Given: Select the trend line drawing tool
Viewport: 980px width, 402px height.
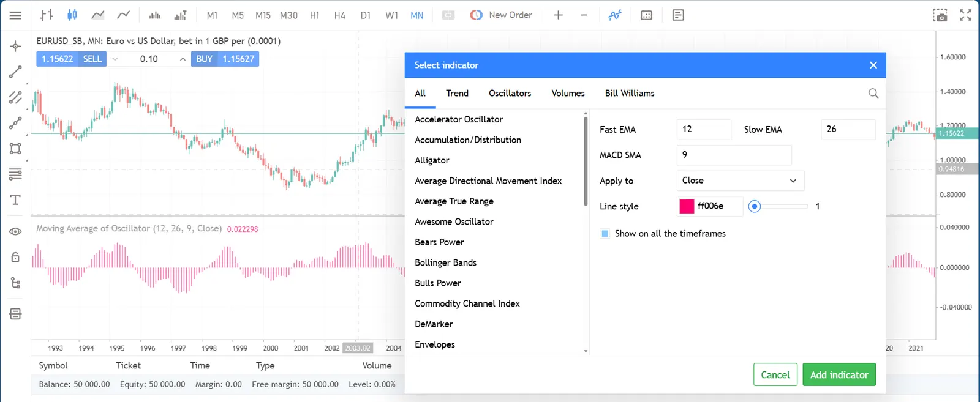Looking at the screenshot, I should 15,72.
